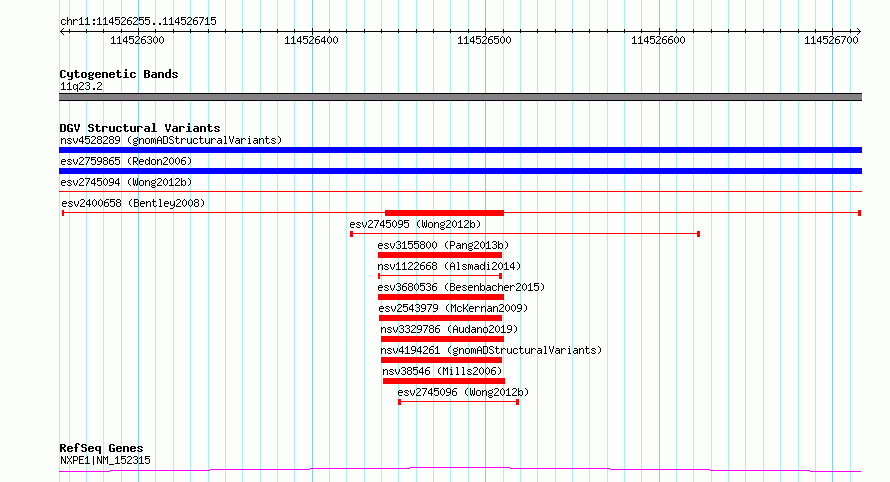Click the red bar under esv3155800
890x482 pixels.
(x=440, y=255)
